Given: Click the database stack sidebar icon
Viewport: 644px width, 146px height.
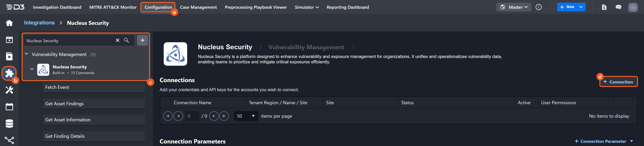Looking at the screenshot, I should [9, 124].
